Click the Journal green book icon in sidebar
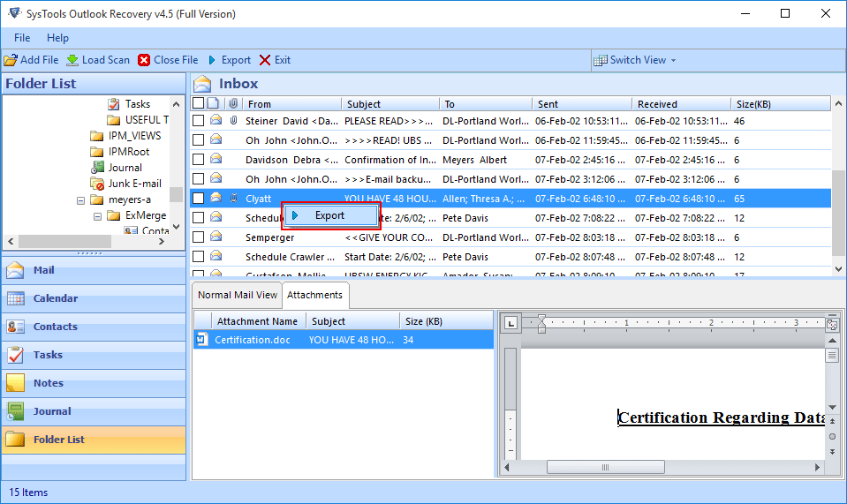The height and width of the screenshot is (504, 847). coord(15,411)
